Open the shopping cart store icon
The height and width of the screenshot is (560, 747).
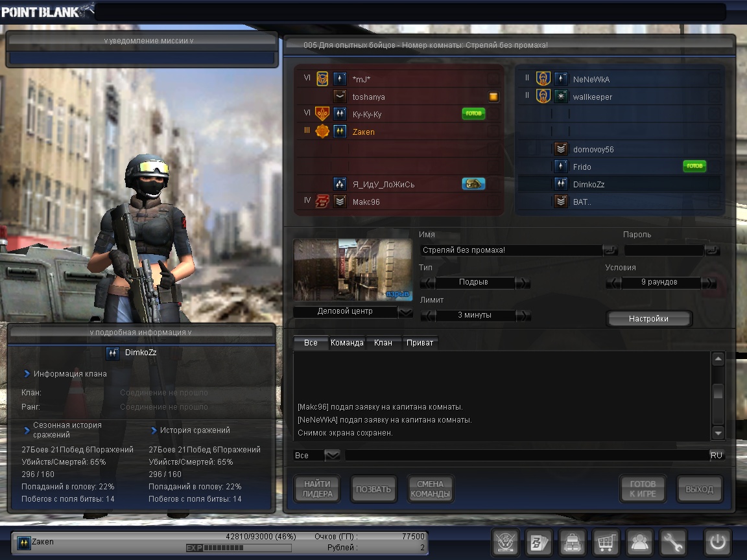pyautogui.click(x=606, y=542)
